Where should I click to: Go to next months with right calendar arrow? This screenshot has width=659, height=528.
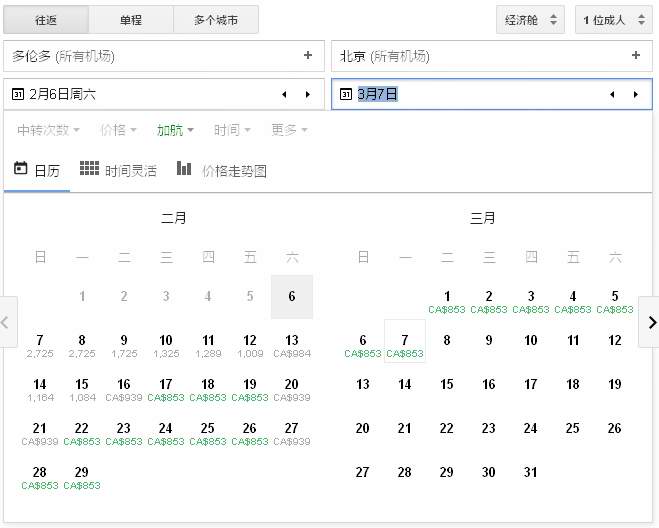(651, 322)
